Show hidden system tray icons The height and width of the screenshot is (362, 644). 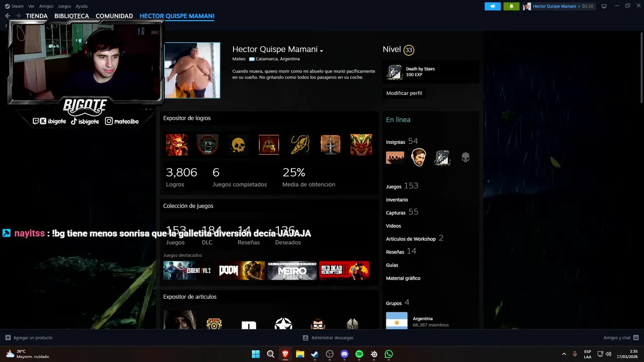563,354
